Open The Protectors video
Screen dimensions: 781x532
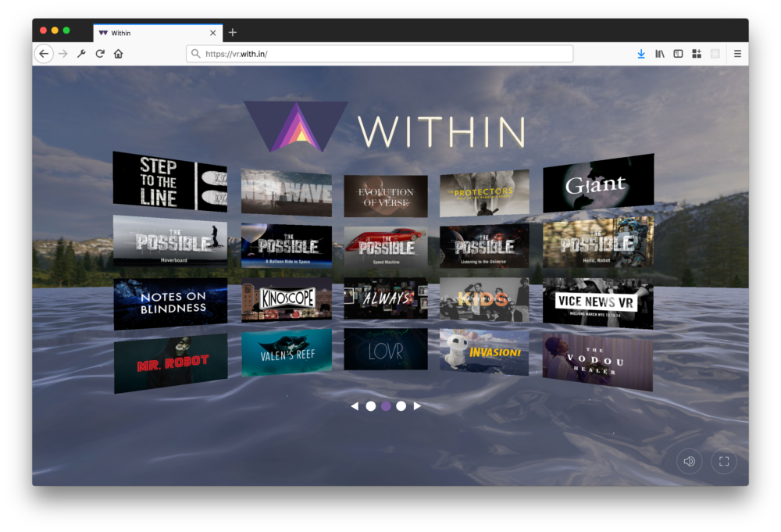coord(484,193)
